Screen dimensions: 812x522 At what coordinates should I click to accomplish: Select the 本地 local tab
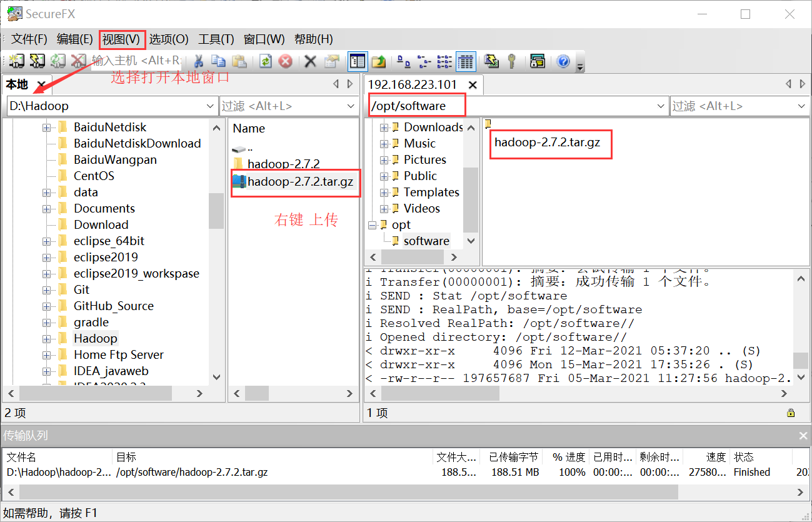(18, 84)
